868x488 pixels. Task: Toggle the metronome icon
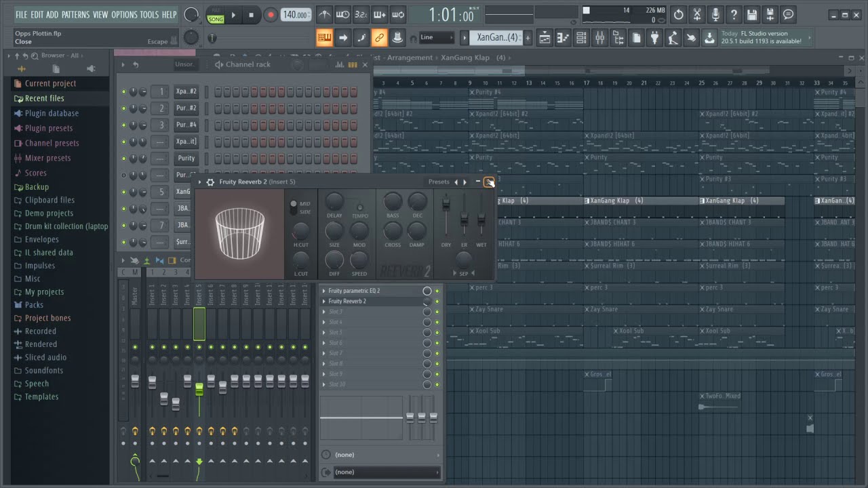325,14
